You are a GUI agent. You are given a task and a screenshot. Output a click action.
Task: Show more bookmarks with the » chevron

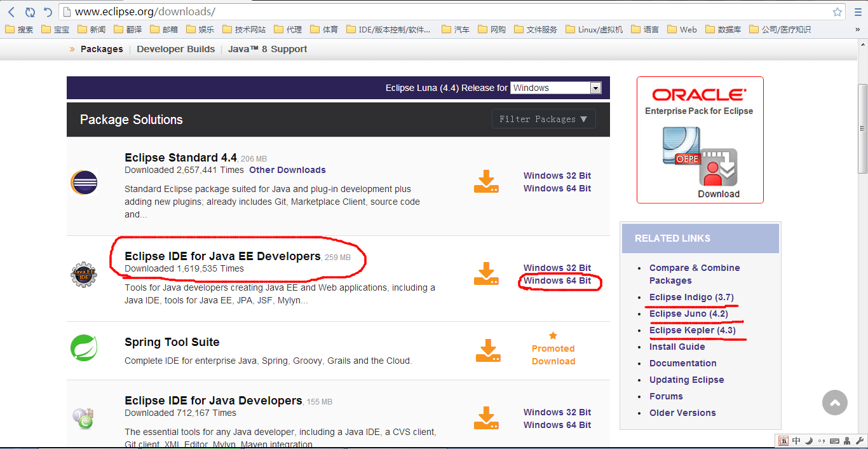[x=857, y=29]
